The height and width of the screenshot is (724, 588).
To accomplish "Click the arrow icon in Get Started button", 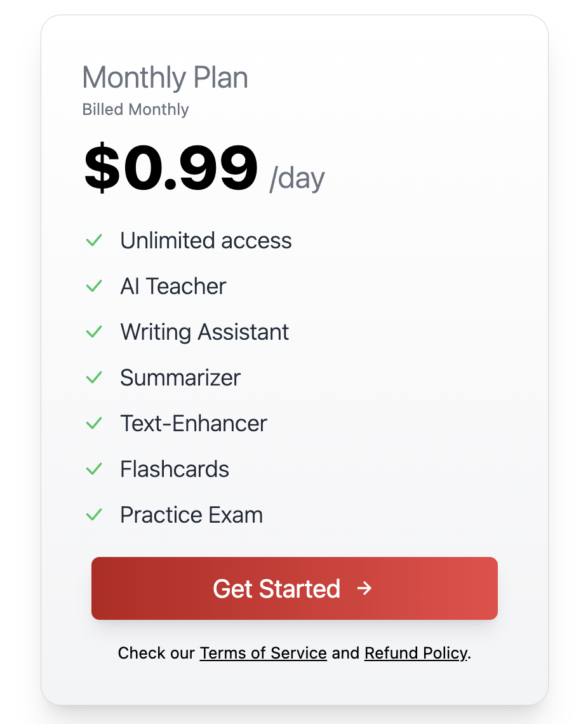I will pos(364,589).
